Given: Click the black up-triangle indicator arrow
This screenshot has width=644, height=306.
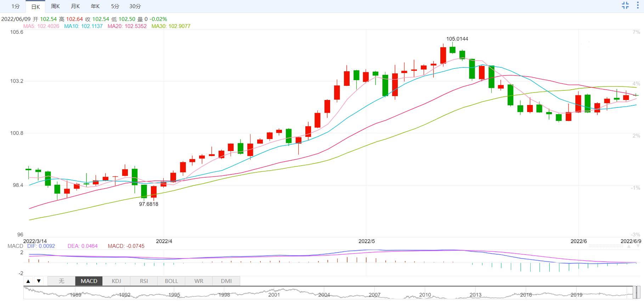Looking at the screenshot, I should click(28, 281).
